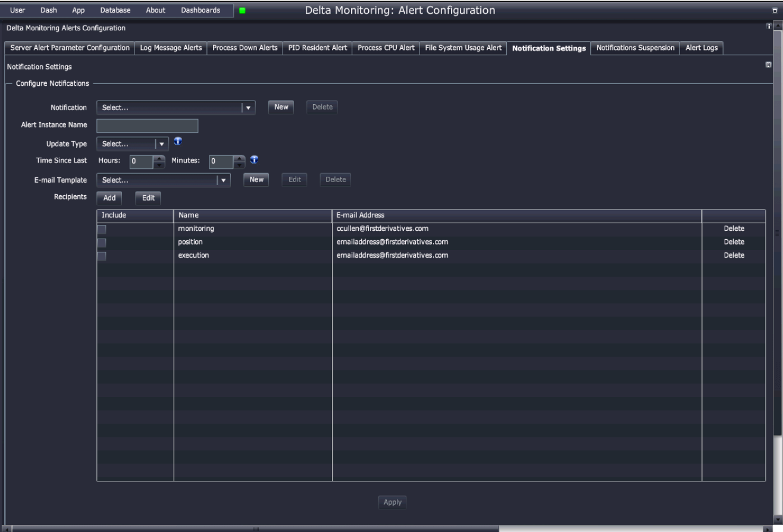
Task: Open the Database menu
Action: [x=115, y=10]
